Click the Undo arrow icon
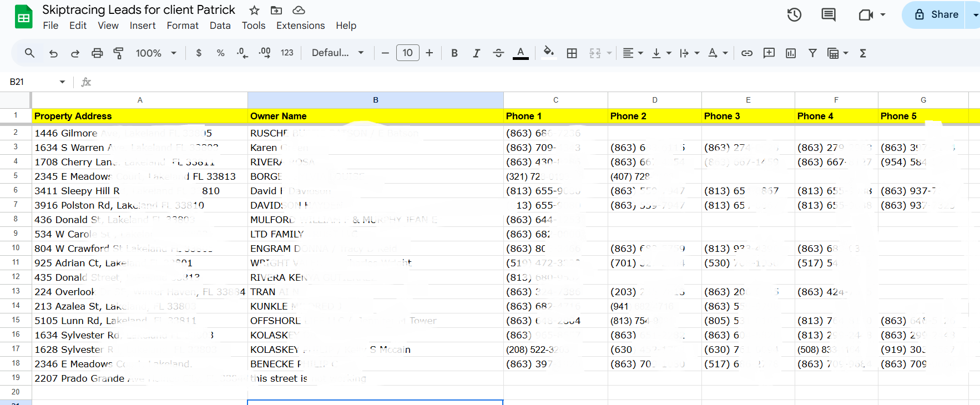Screen dimensions: 980x405 click(53, 53)
